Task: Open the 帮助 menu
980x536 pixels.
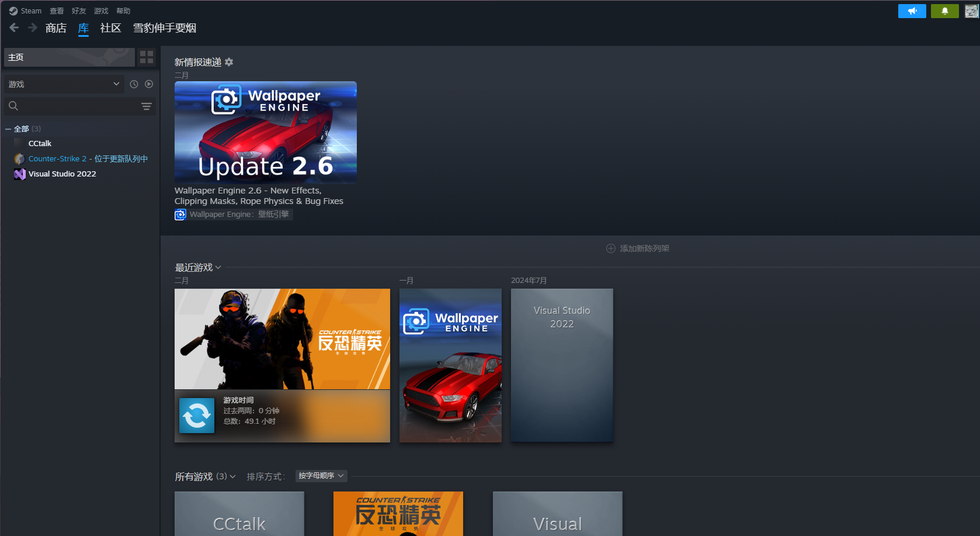Action: 123,11
